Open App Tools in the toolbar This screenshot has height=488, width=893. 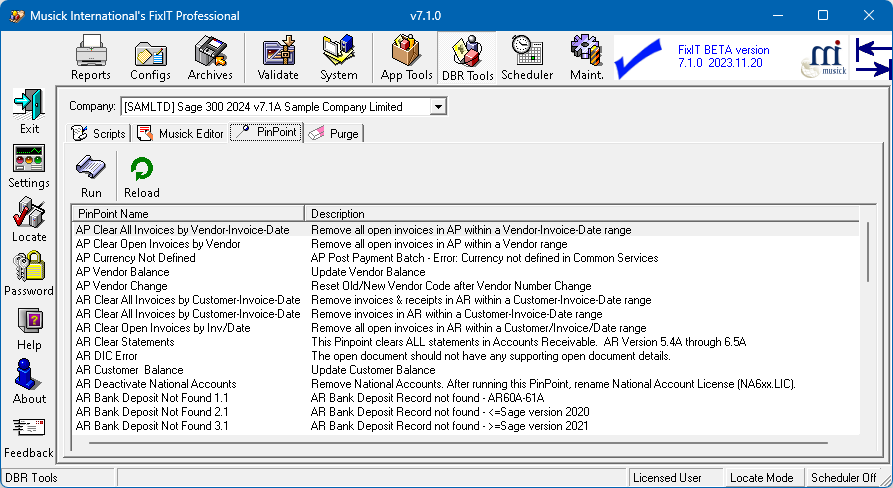point(406,58)
